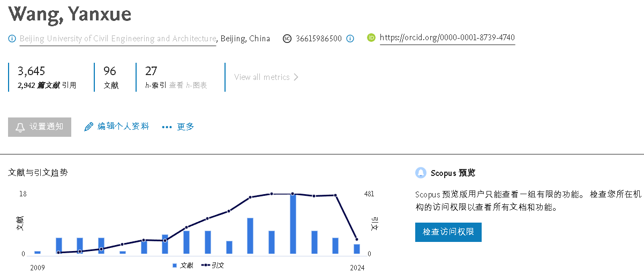Open the 更多 dropdown menu
Viewport: 644px width, 280px height.
(185, 127)
